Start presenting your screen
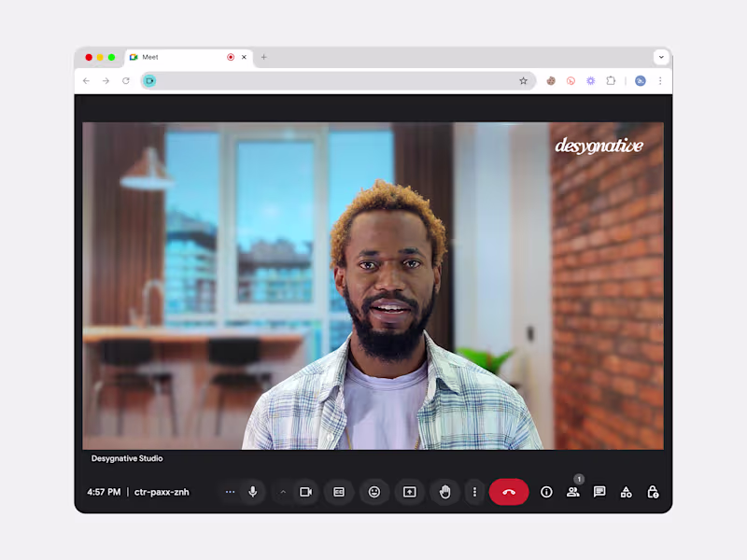 click(410, 492)
